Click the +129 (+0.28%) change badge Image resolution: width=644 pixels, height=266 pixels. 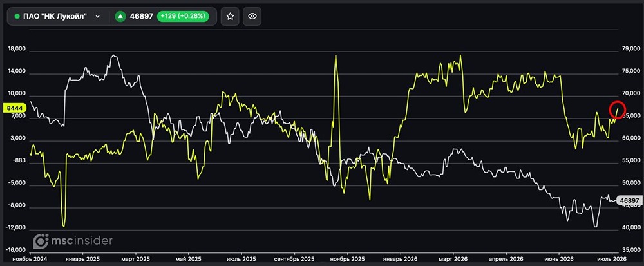coord(183,16)
